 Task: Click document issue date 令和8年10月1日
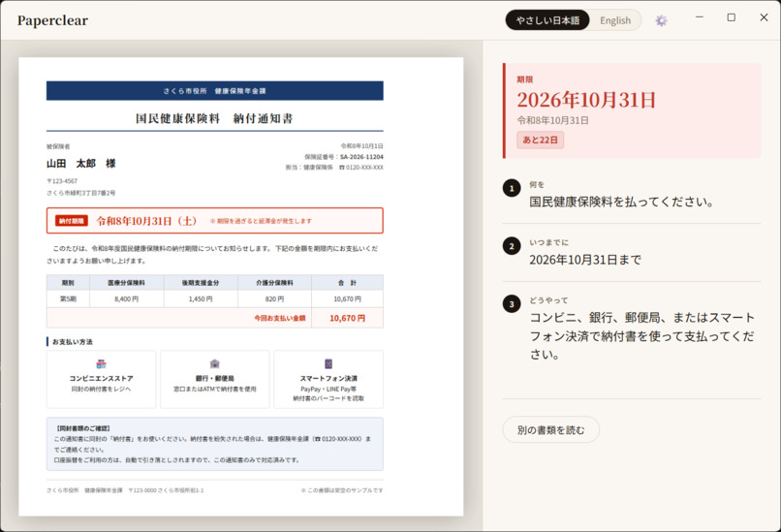(362, 146)
